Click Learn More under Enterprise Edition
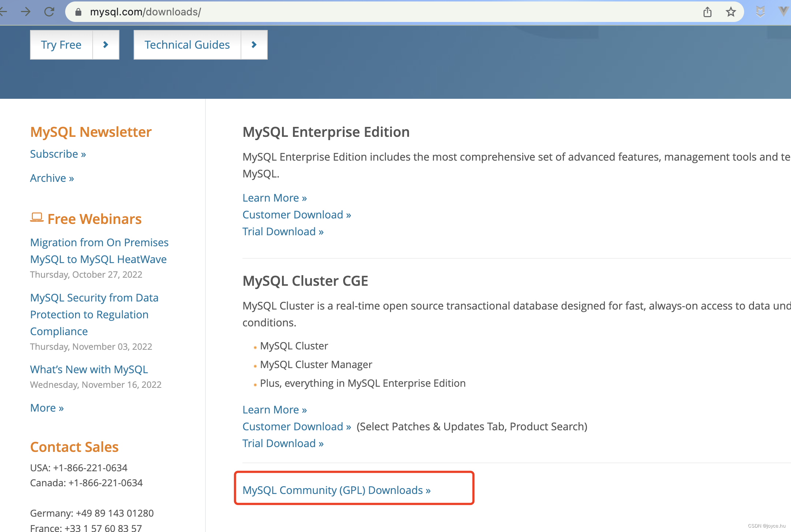 [275, 198]
